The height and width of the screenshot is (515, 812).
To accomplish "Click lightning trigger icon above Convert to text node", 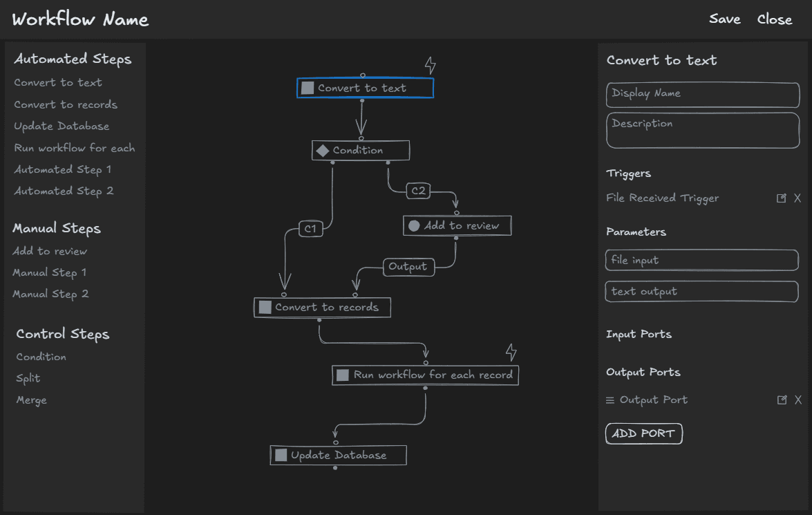I will [431, 64].
